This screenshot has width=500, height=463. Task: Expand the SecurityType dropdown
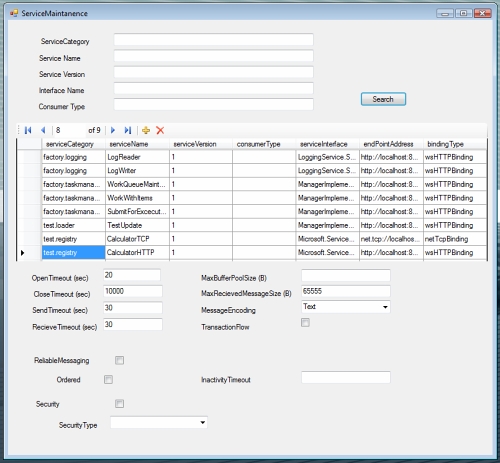click(x=202, y=423)
